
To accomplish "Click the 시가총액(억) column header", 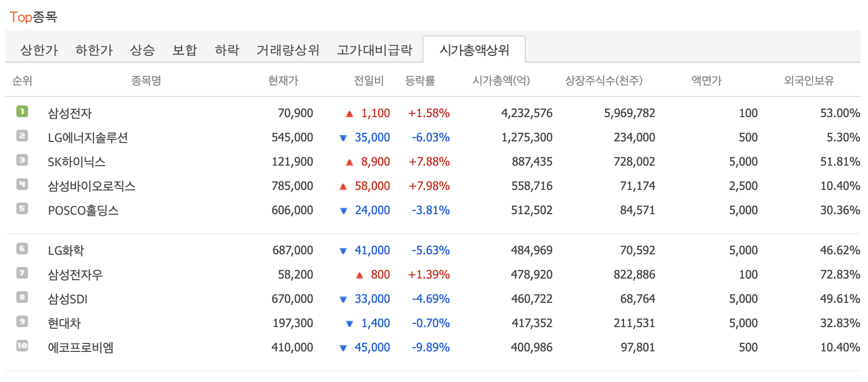I will (501, 81).
